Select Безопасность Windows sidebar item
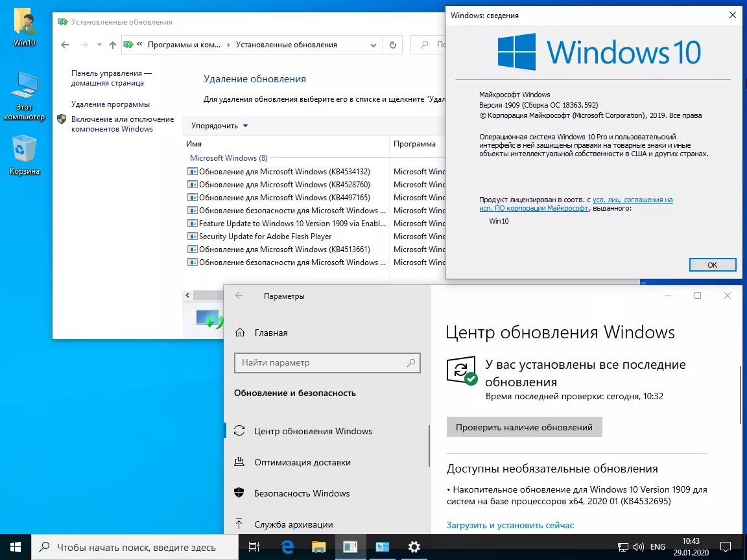The width and height of the screenshot is (747, 560). tap(327, 493)
